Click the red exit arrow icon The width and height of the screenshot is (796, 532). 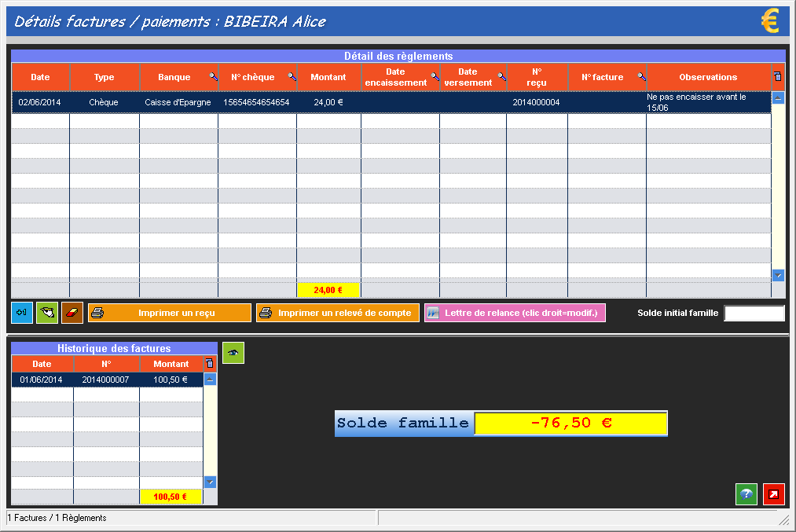click(774, 494)
